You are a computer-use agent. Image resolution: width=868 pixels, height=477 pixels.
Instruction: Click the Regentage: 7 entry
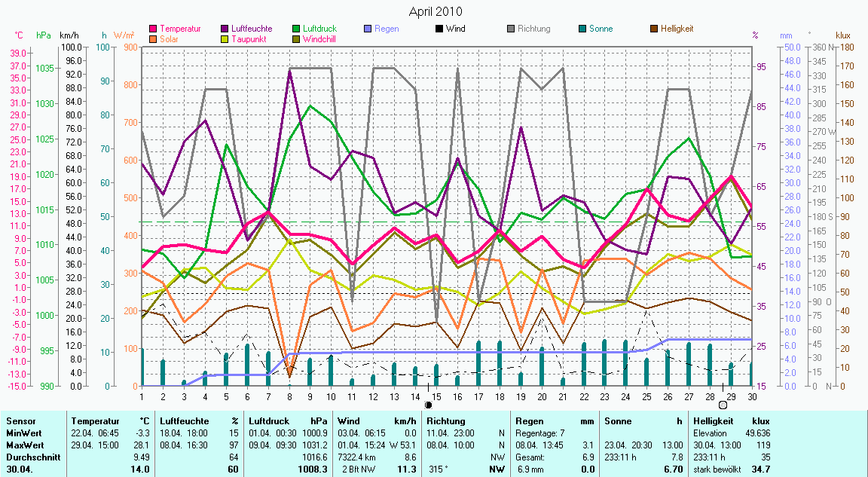[x=542, y=433]
